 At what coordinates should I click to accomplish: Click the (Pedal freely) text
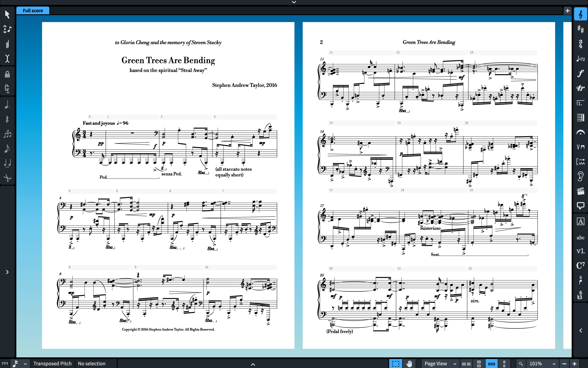tap(340, 331)
